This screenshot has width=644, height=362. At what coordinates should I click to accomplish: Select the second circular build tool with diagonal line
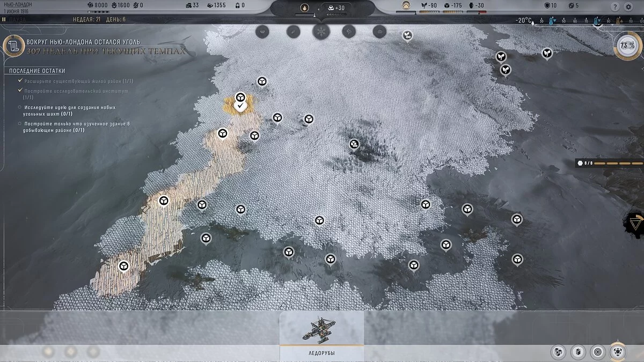pyautogui.click(x=293, y=31)
